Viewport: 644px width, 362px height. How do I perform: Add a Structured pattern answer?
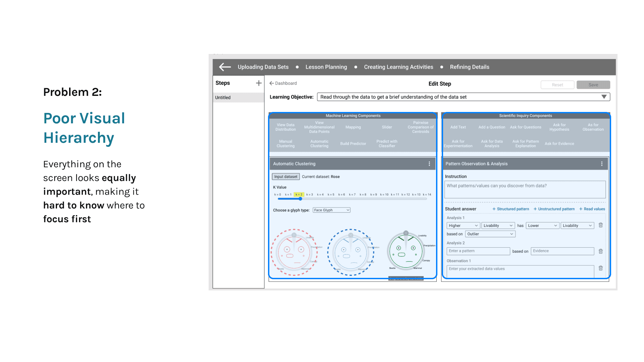coord(511,209)
